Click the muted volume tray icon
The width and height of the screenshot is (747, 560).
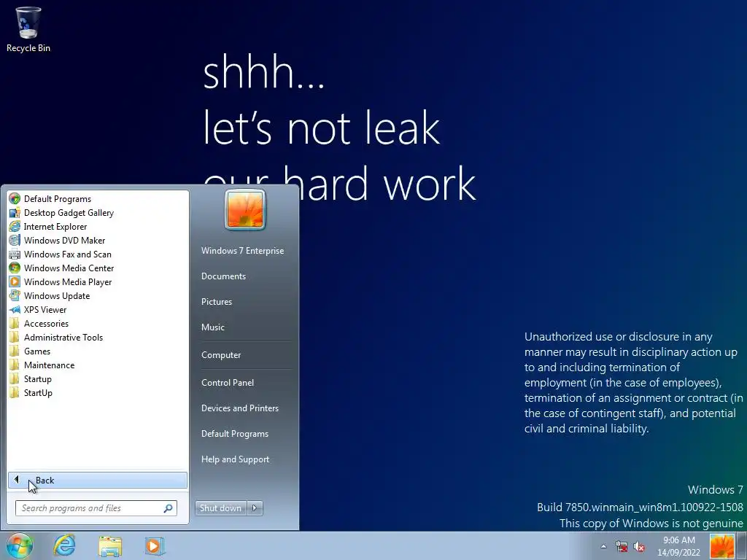(639, 546)
